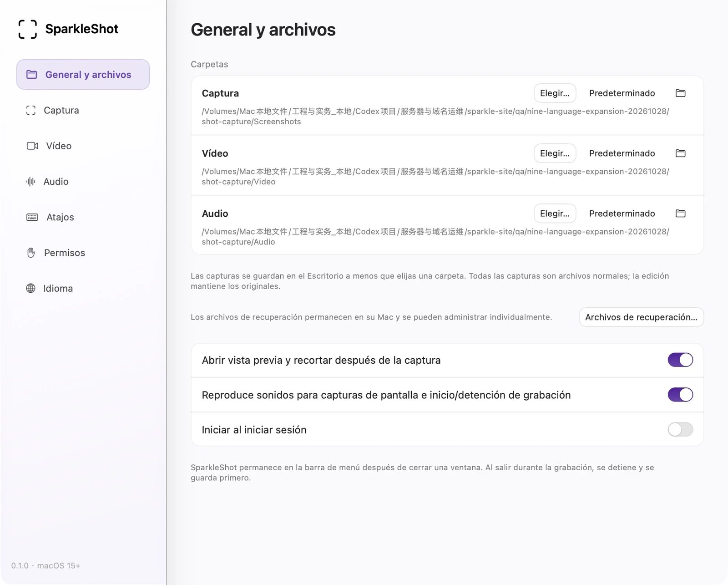Reveal Vídeo folder via folder icon

click(680, 153)
